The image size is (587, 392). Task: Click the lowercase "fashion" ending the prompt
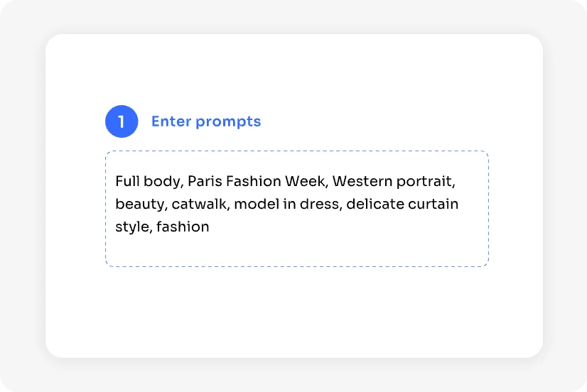[x=183, y=227]
